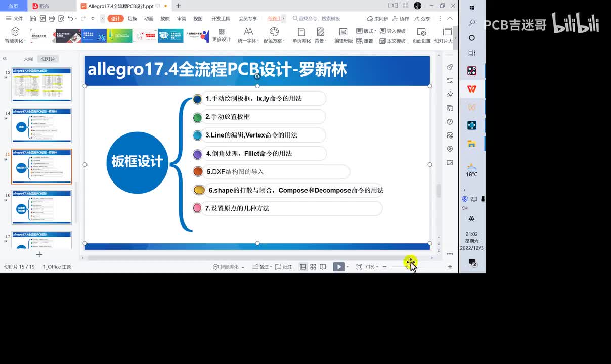This screenshot has width=611, height=364.
Task: Open 更多设计 more designs gallery
Action: 221,35
